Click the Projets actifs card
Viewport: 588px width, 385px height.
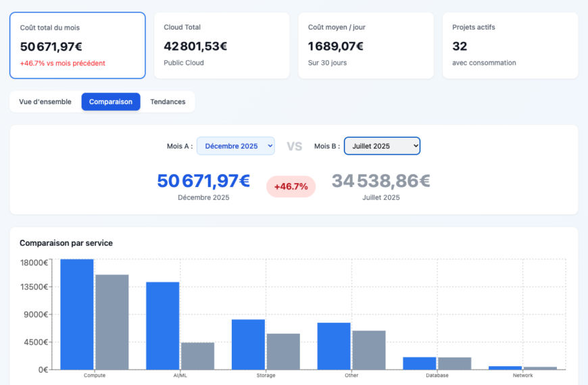(510, 45)
